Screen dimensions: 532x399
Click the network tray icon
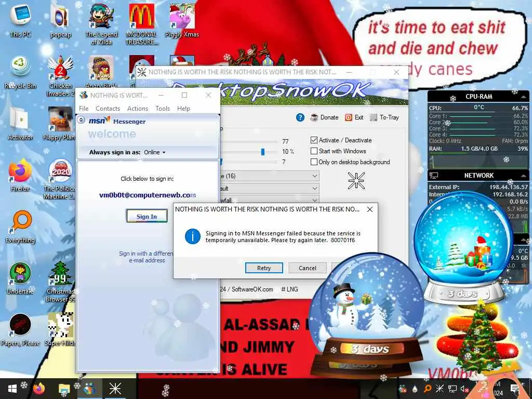click(453, 389)
